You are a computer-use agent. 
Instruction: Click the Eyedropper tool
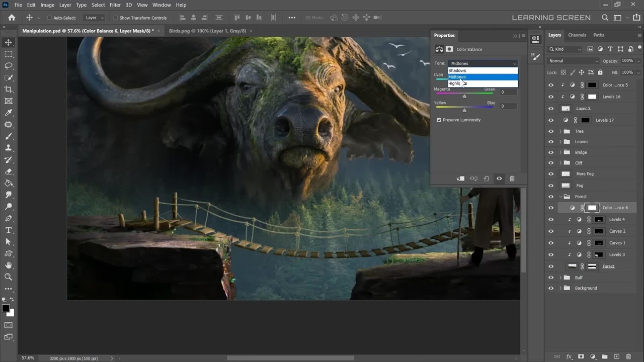[x=9, y=113]
